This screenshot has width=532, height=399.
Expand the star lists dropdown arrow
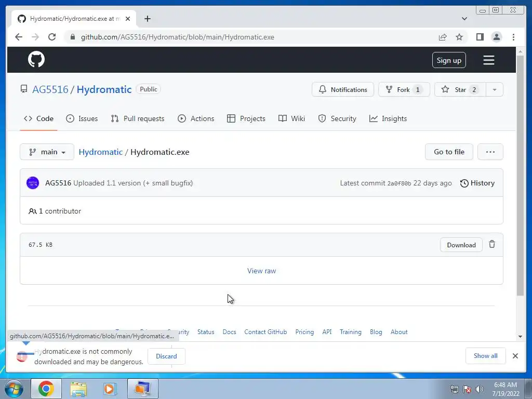[495, 89]
